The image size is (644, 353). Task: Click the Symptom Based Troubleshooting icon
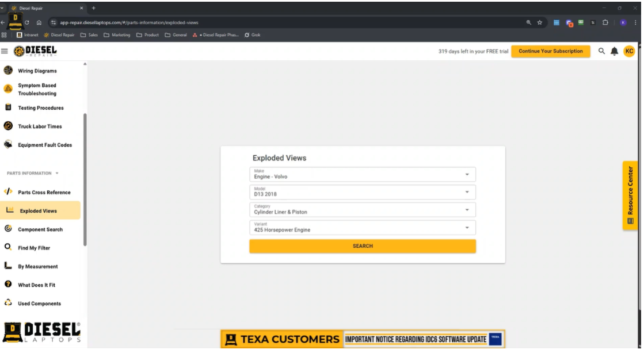[x=8, y=89]
